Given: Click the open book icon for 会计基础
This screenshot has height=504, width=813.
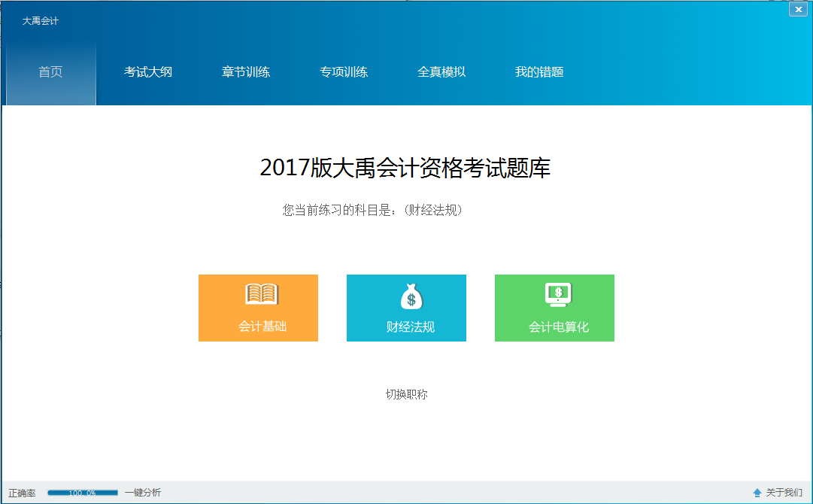Looking at the screenshot, I should point(262,294).
